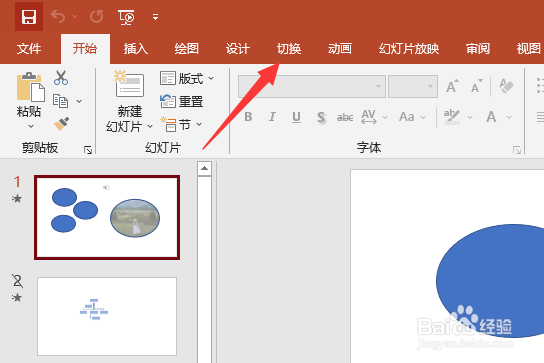This screenshot has width=544, height=363.
Task: Expand the 新建幻灯片 dropdown arrow
Action: [150, 126]
